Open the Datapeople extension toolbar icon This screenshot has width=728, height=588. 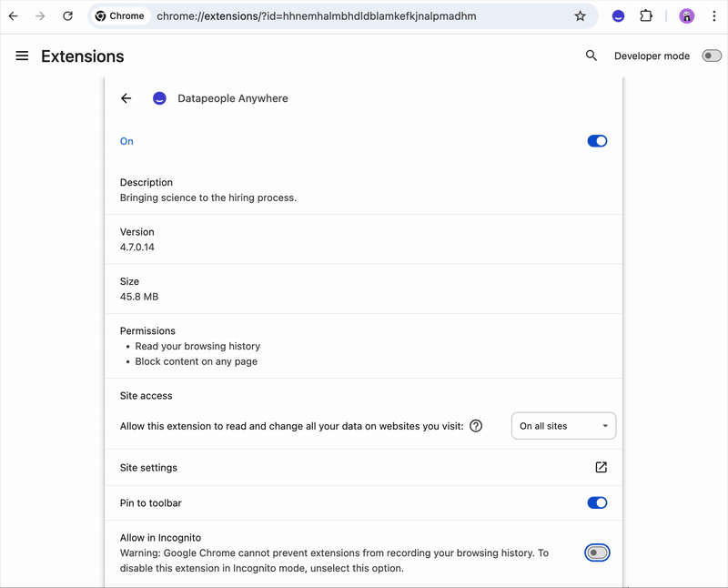[618, 16]
